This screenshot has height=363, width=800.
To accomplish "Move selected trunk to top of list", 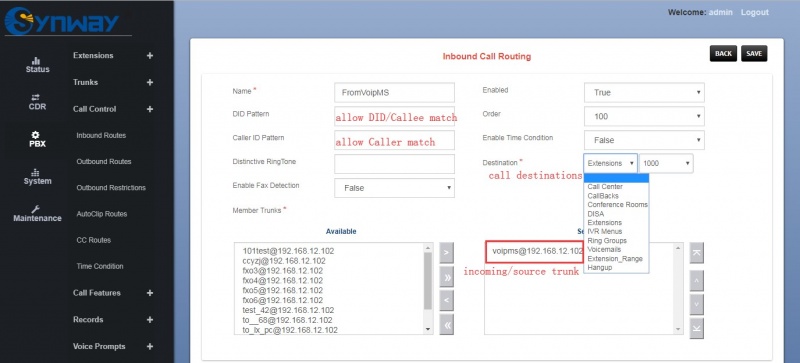I will coord(696,253).
